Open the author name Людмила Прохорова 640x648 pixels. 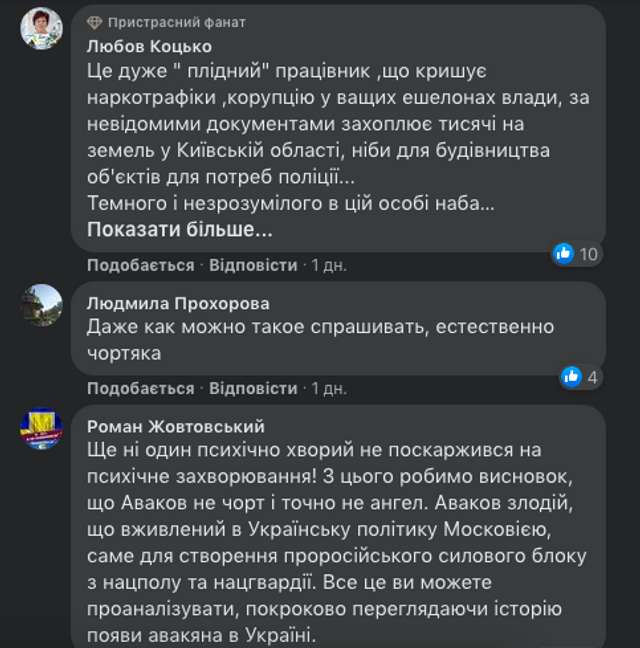pyautogui.click(x=178, y=303)
